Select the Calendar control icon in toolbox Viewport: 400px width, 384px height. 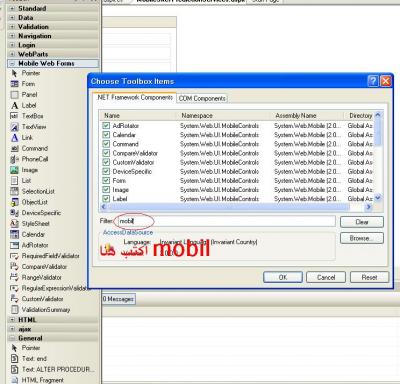tap(14, 234)
